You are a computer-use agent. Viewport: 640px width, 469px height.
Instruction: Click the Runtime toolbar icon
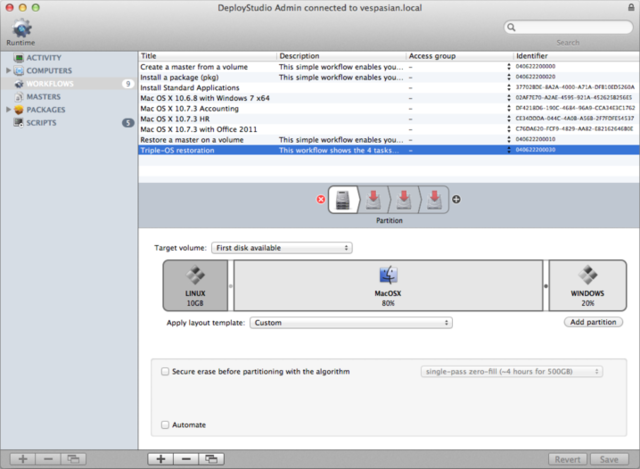click(x=21, y=28)
